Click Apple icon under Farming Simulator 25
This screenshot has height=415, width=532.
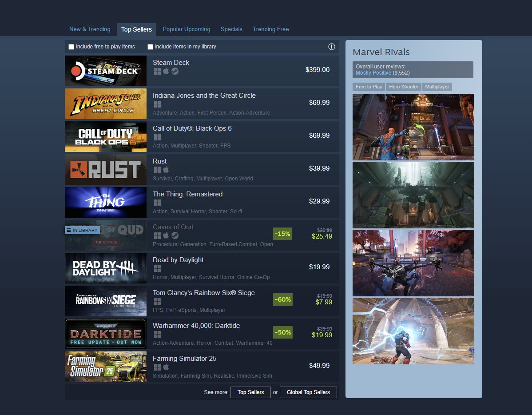point(166,367)
